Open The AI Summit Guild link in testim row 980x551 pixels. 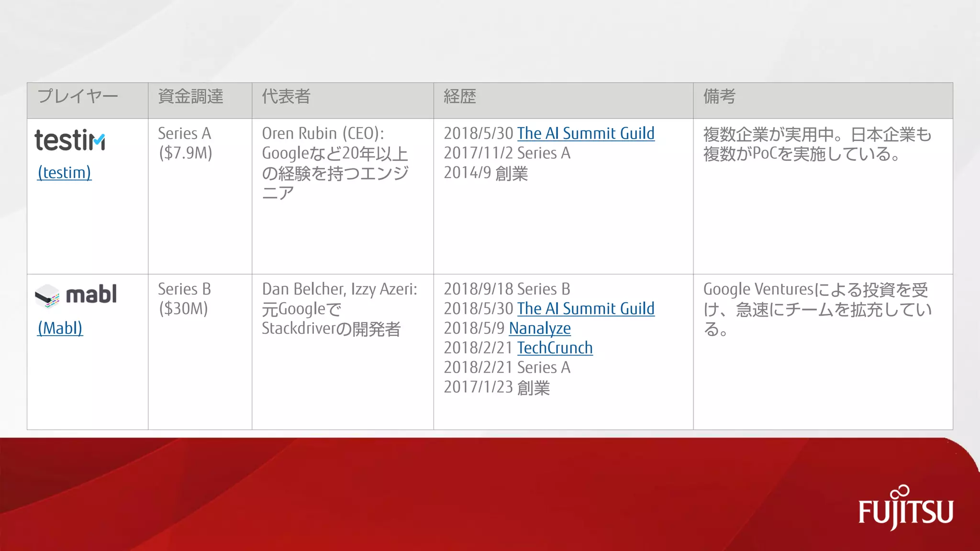pos(586,133)
